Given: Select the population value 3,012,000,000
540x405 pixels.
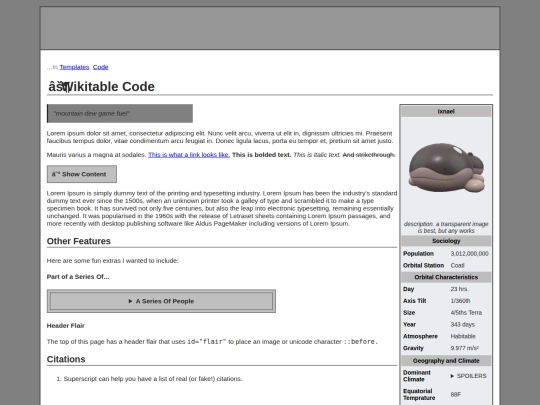Looking at the screenshot, I should (x=469, y=253).
